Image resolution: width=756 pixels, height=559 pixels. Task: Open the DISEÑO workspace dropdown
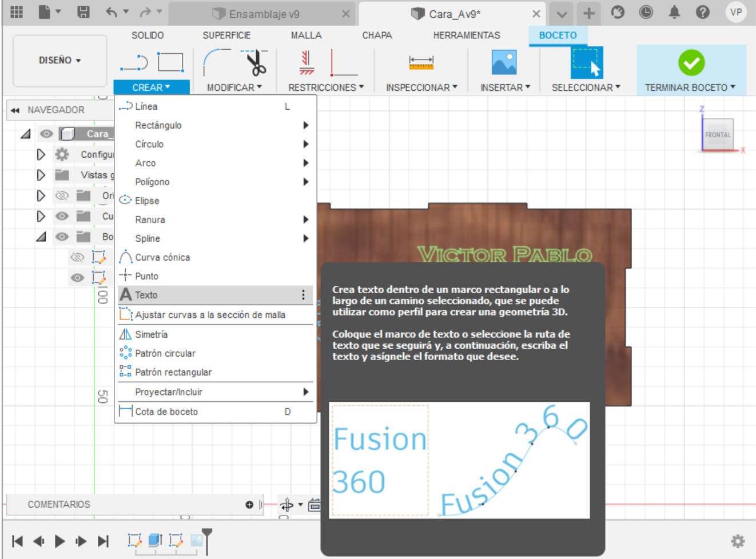pos(60,60)
